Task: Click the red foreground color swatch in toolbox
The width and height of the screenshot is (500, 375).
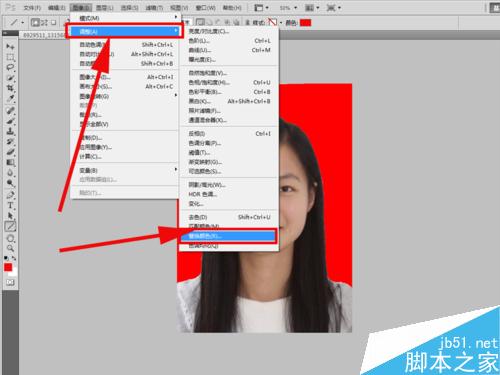Action: pyautogui.click(x=8, y=267)
